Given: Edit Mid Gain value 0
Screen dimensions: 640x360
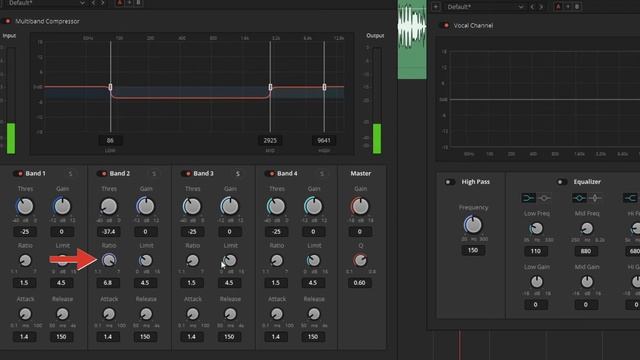Looking at the screenshot, I should (586, 305).
